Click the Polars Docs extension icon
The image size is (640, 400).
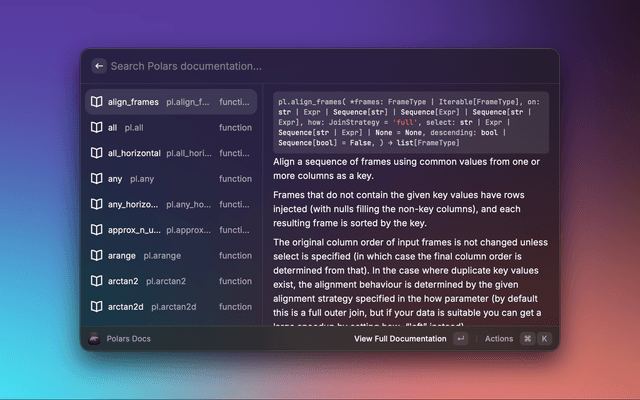tap(94, 339)
